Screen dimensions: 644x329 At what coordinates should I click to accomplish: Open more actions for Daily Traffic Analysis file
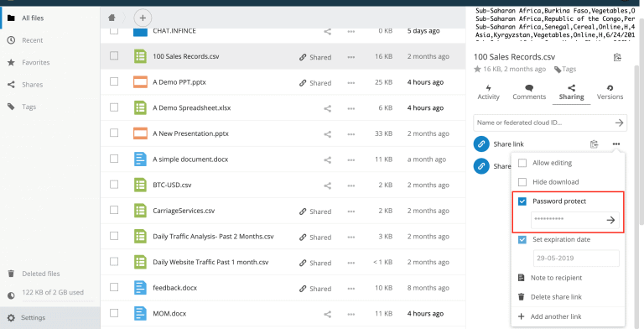coord(351,238)
